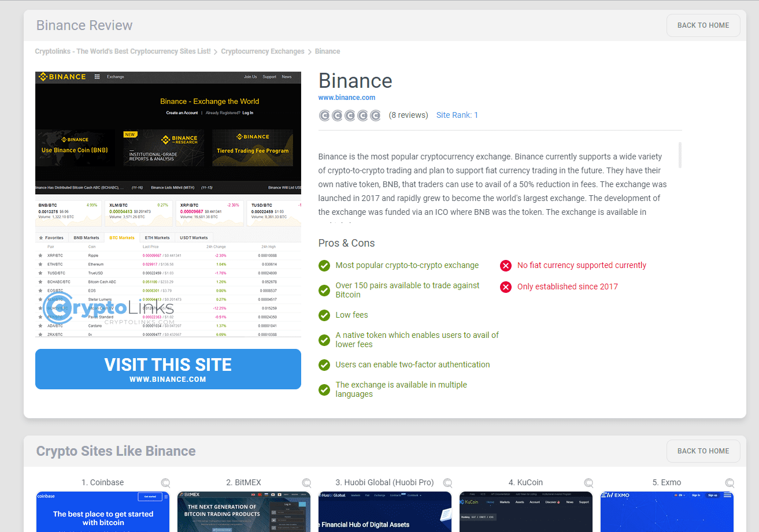Click green check icon beside Low fees
This screenshot has height=532, width=759.
[x=324, y=315]
